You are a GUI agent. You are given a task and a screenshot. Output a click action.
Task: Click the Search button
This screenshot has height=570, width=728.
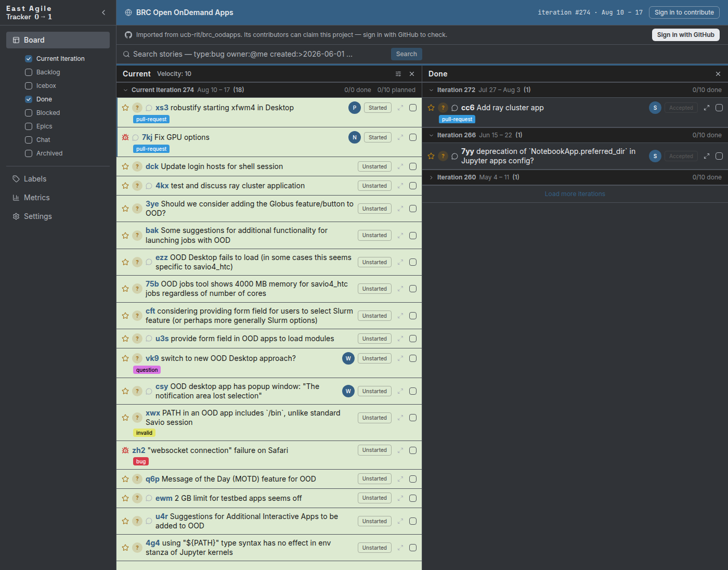tap(407, 54)
